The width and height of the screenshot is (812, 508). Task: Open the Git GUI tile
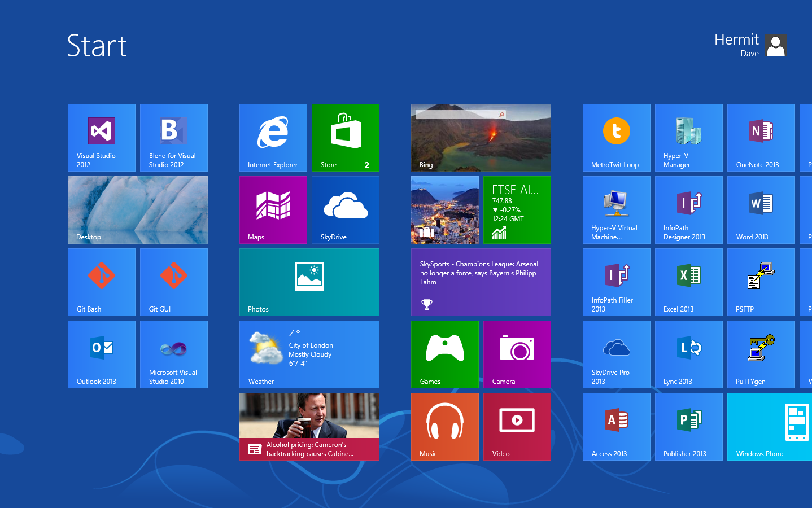pyautogui.click(x=174, y=282)
